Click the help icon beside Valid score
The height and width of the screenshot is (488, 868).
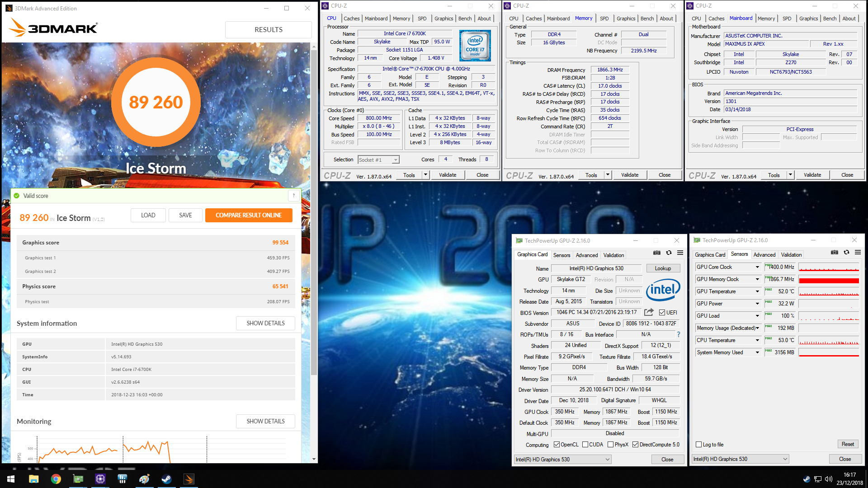(x=293, y=196)
